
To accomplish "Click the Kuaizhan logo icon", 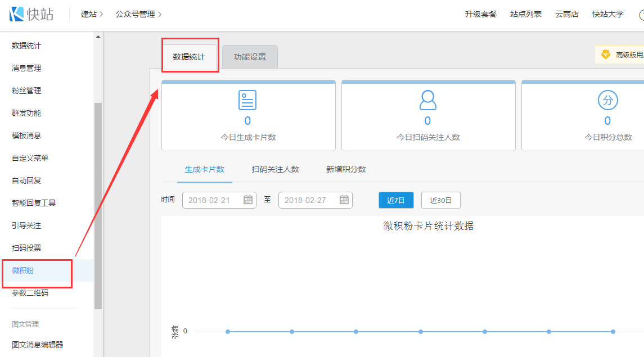I will 17,14.
